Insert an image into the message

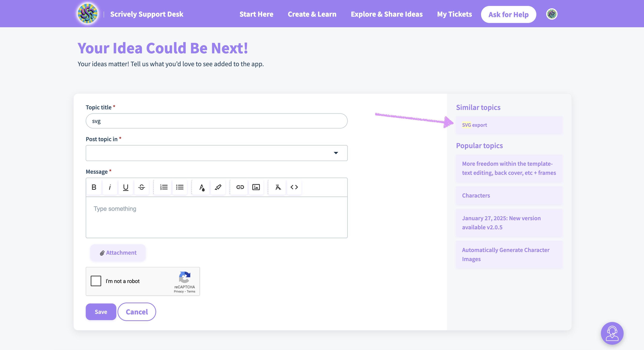pyautogui.click(x=256, y=187)
